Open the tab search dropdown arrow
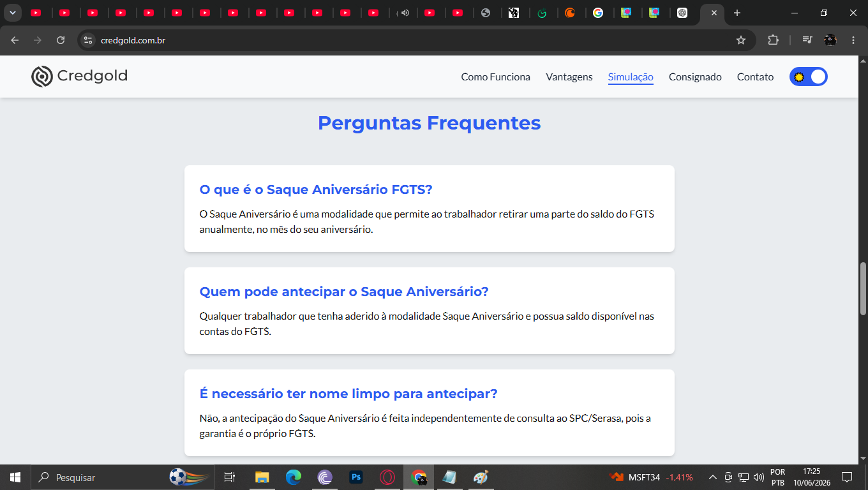This screenshot has height=490, width=868. (12, 13)
